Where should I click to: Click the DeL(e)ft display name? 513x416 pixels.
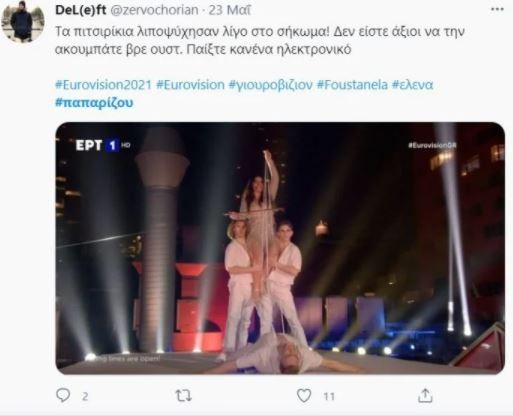click(x=80, y=10)
